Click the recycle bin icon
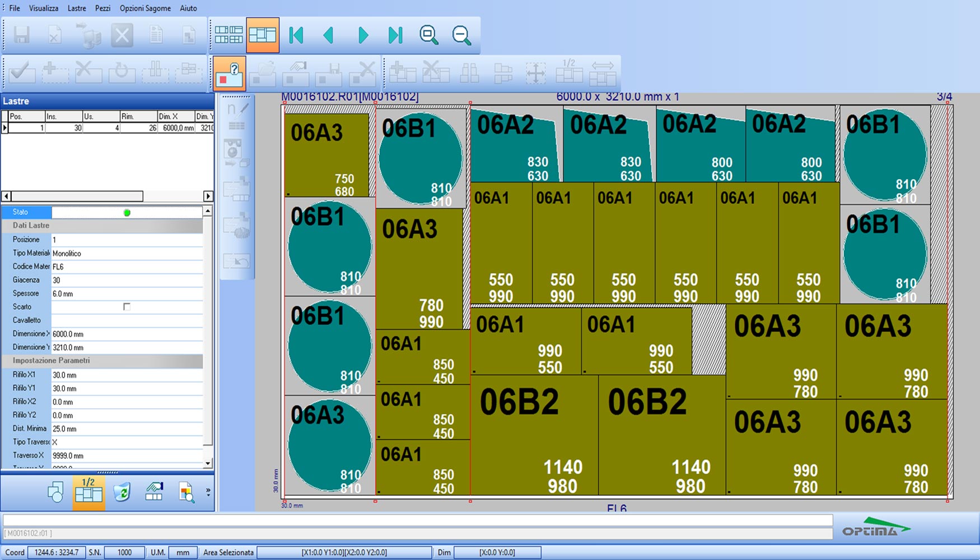The width and height of the screenshot is (980, 560). click(x=122, y=492)
